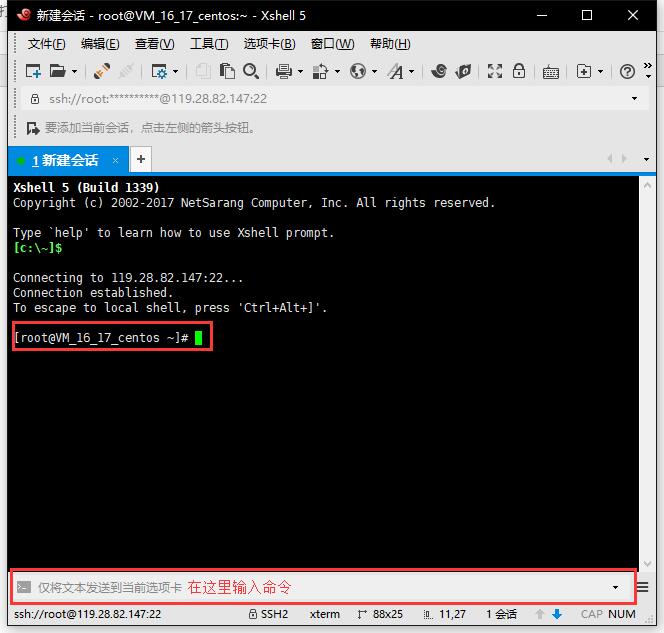664x633 pixels.
Task: Click the Print icon in toolbar
Action: tap(283, 71)
